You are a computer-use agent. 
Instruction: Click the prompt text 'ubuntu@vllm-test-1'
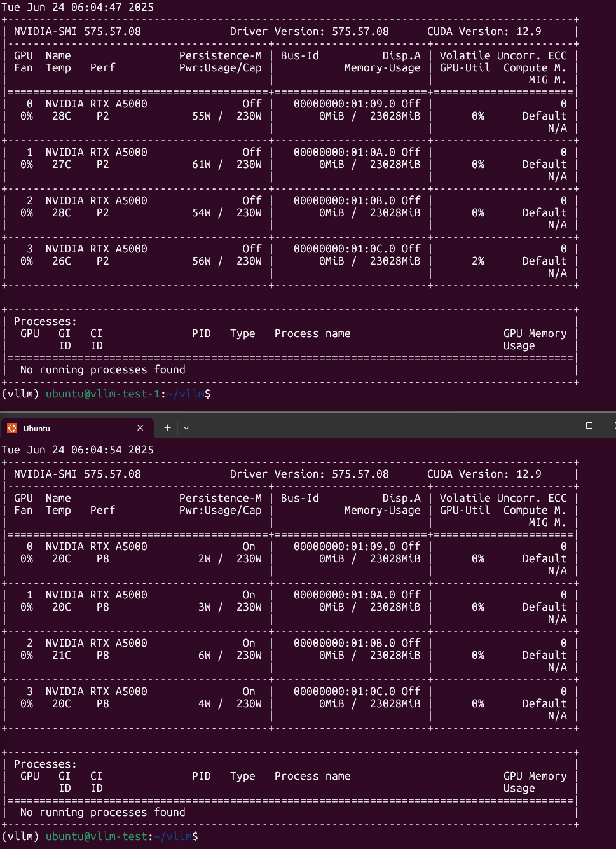(x=103, y=394)
